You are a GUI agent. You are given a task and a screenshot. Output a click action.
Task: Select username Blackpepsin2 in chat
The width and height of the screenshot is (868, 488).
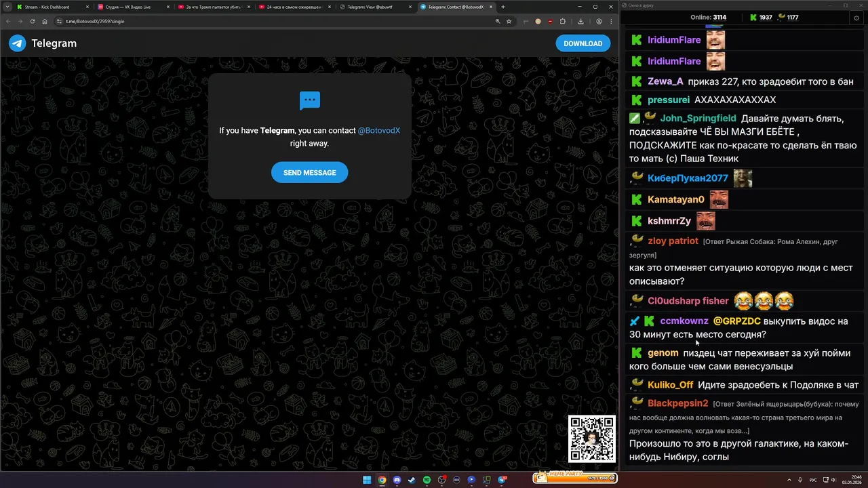coord(678,403)
